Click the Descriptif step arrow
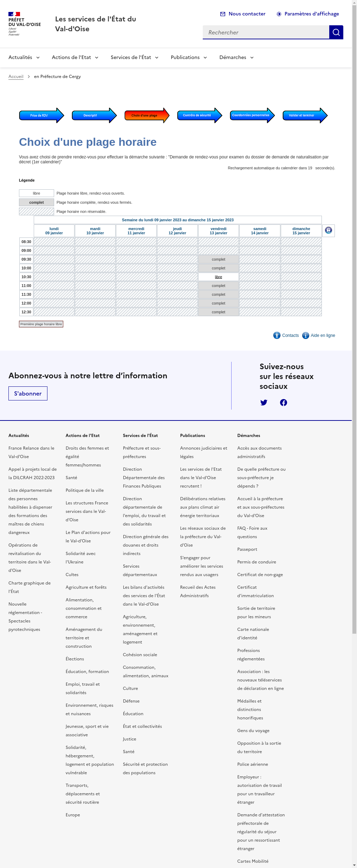Viewport: 357px width, 868px height. click(94, 115)
